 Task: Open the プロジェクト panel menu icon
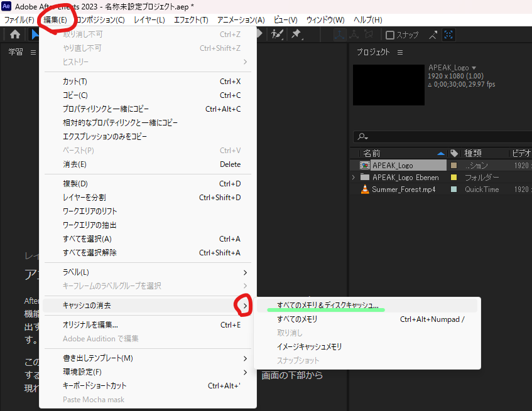pyautogui.click(x=400, y=52)
